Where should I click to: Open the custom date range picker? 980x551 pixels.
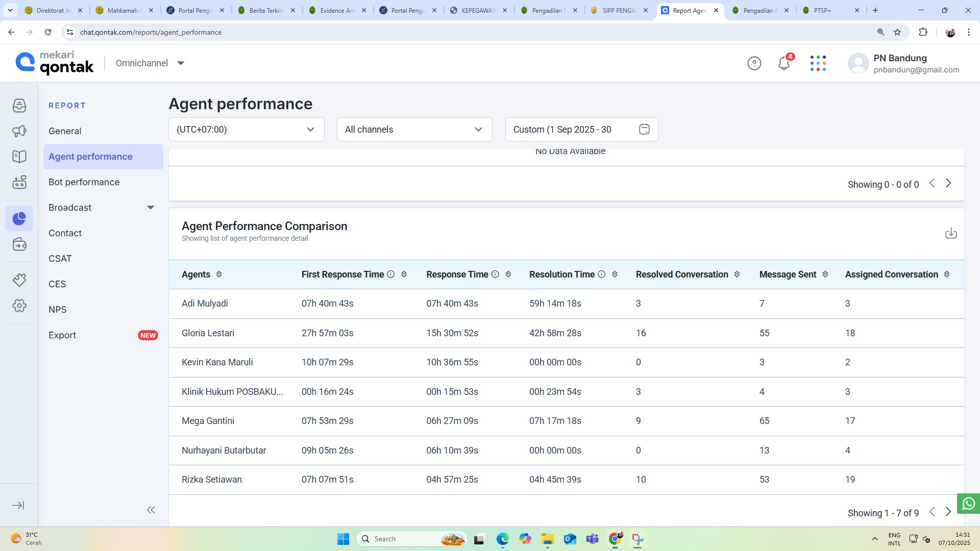pyautogui.click(x=581, y=130)
